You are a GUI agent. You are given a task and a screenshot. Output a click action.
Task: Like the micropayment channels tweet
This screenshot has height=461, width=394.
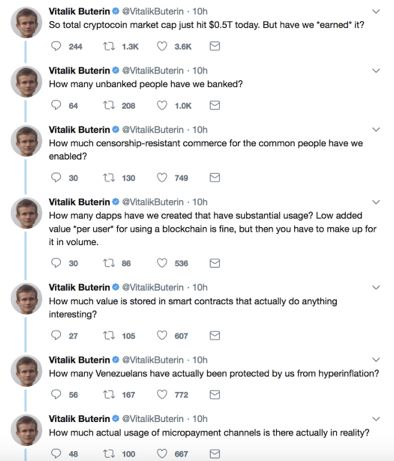coord(162,453)
